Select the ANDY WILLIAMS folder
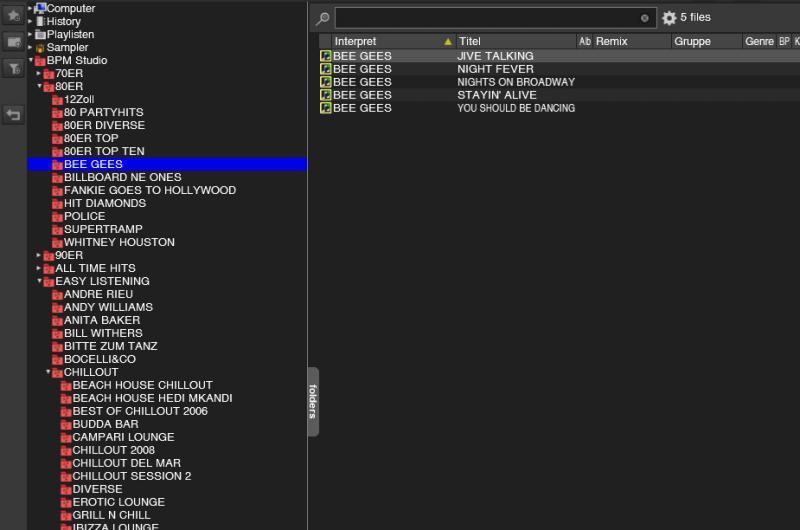The height and width of the screenshot is (530, 800). pos(108,308)
